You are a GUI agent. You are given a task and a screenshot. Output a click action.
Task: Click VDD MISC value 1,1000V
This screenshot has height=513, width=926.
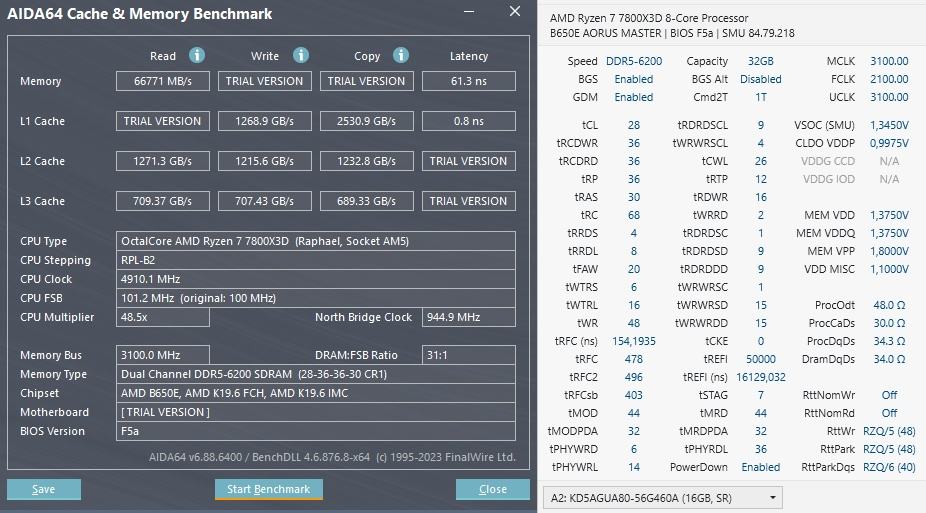[889, 269]
